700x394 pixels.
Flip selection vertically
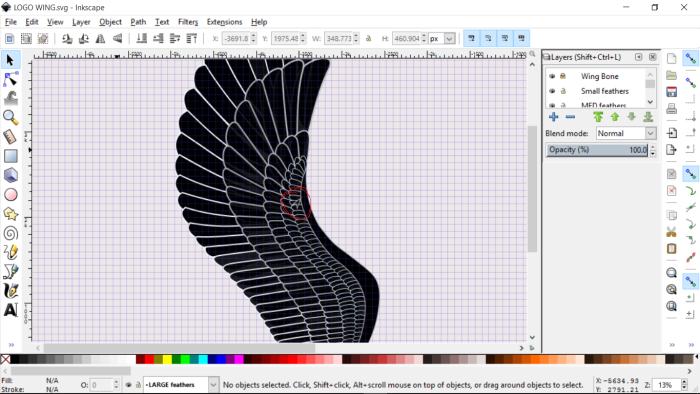[x=117, y=39]
